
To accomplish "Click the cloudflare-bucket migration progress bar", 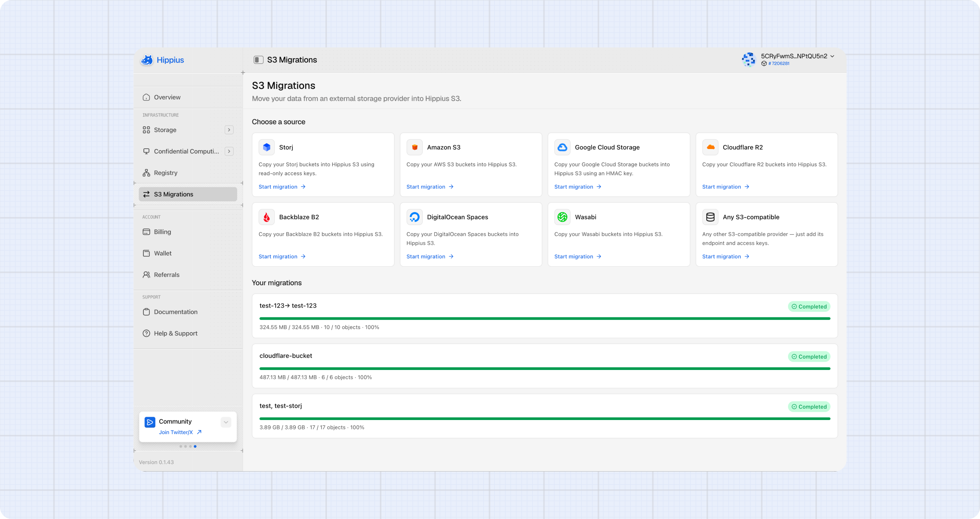I will [x=545, y=369].
